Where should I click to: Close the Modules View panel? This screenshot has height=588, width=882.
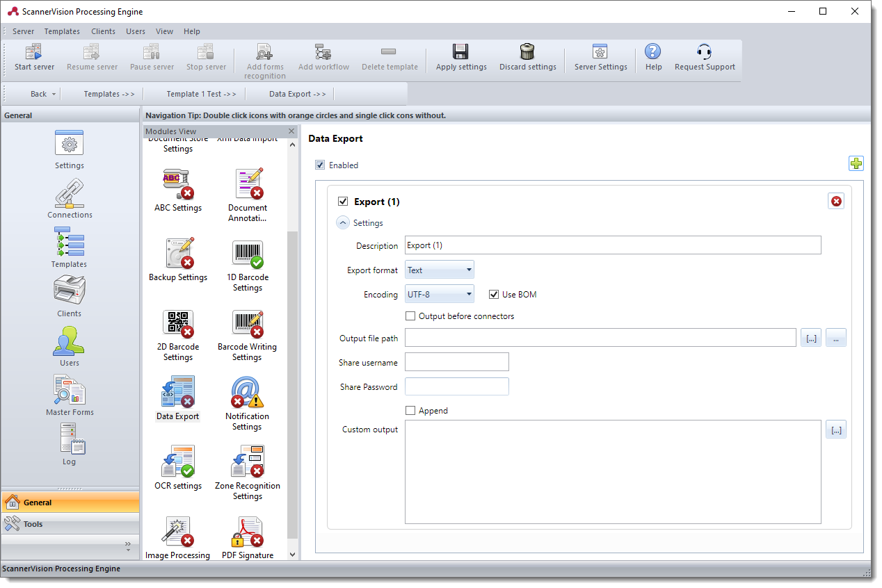[x=291, y=131]
